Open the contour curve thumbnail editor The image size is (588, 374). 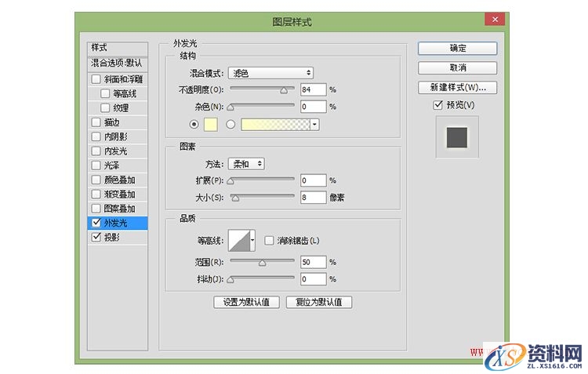pos(239,241)
